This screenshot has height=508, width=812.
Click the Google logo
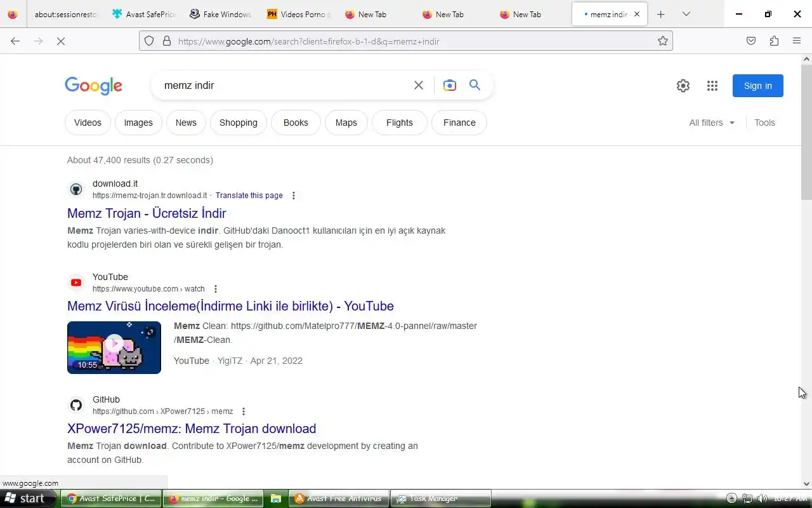point(93,86)
